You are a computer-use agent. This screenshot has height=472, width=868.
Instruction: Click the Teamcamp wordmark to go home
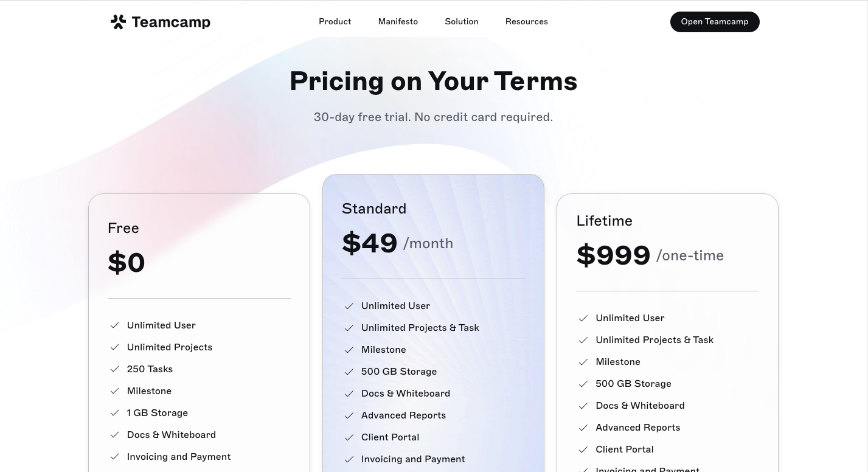pos(171,23)
